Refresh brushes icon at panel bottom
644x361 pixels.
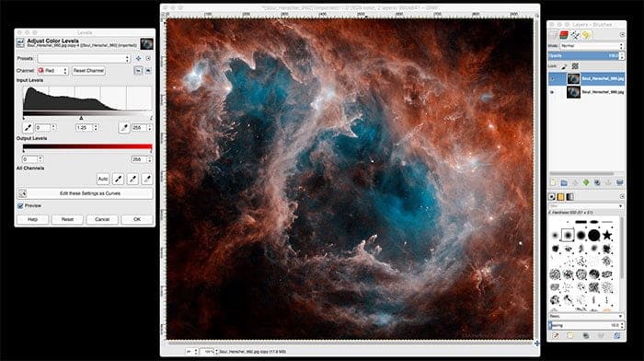(617, 336)
